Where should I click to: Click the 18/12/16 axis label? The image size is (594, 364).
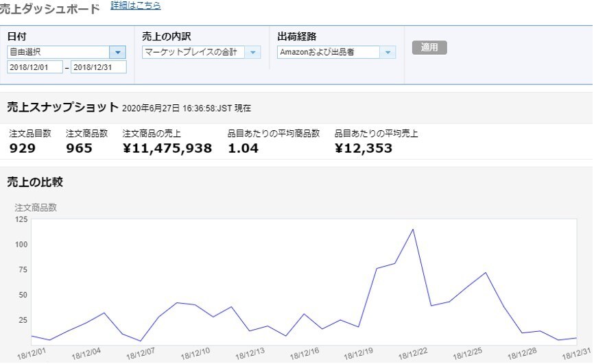coord(304,354)
